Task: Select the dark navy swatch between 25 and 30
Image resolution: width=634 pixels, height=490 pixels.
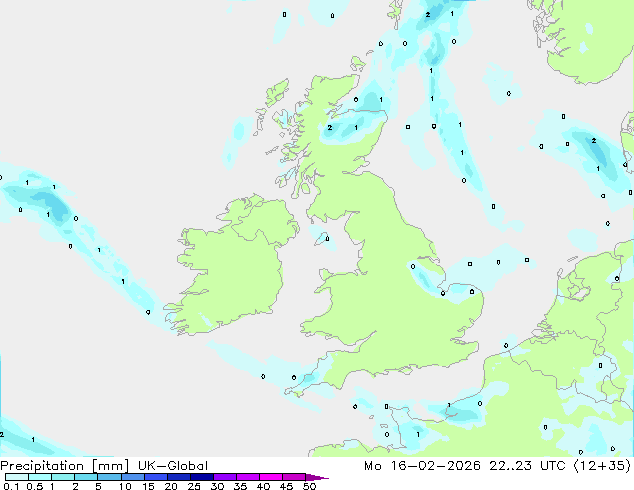Action: pos(201,477)
